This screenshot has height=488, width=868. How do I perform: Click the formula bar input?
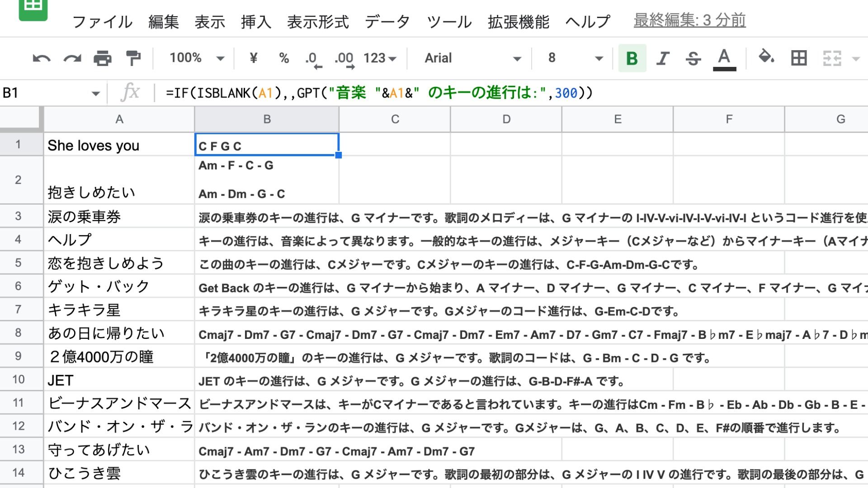[511, 93]
